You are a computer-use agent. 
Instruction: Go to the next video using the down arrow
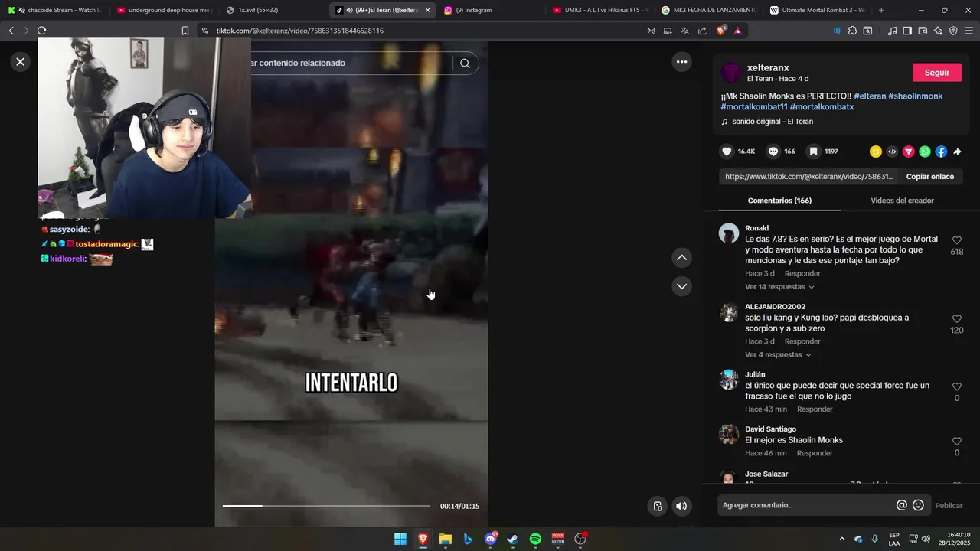(x=681, y=286)
